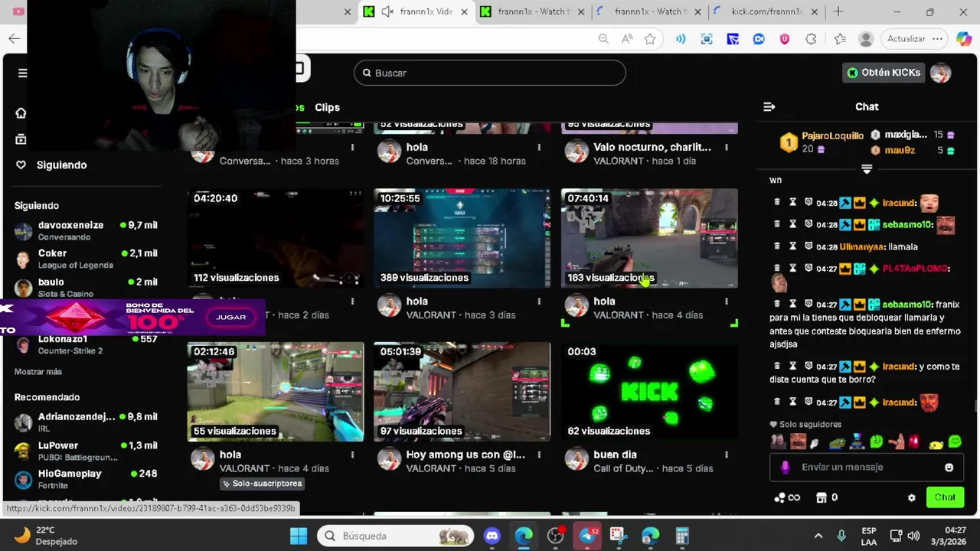
Task: Click Mostrar más in the sidebar
Action: pyautogui.click(x=38, y=372)
